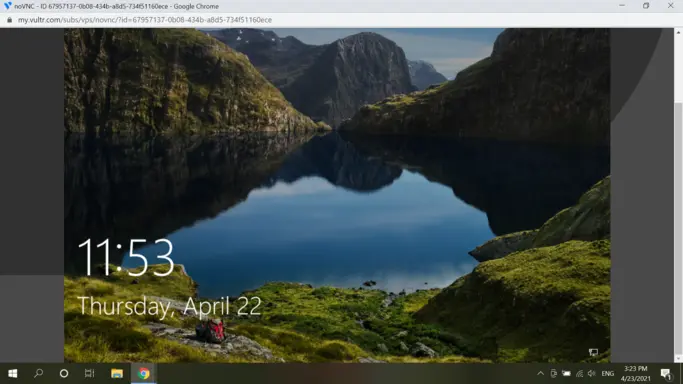Open Cortana circle icon

point(64,374)
